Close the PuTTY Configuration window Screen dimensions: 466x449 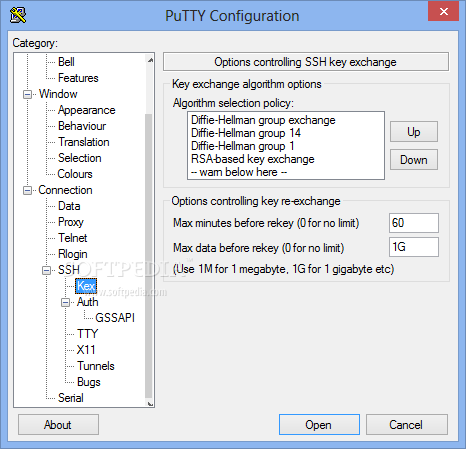pyautogui.click(x=444, y=12)
